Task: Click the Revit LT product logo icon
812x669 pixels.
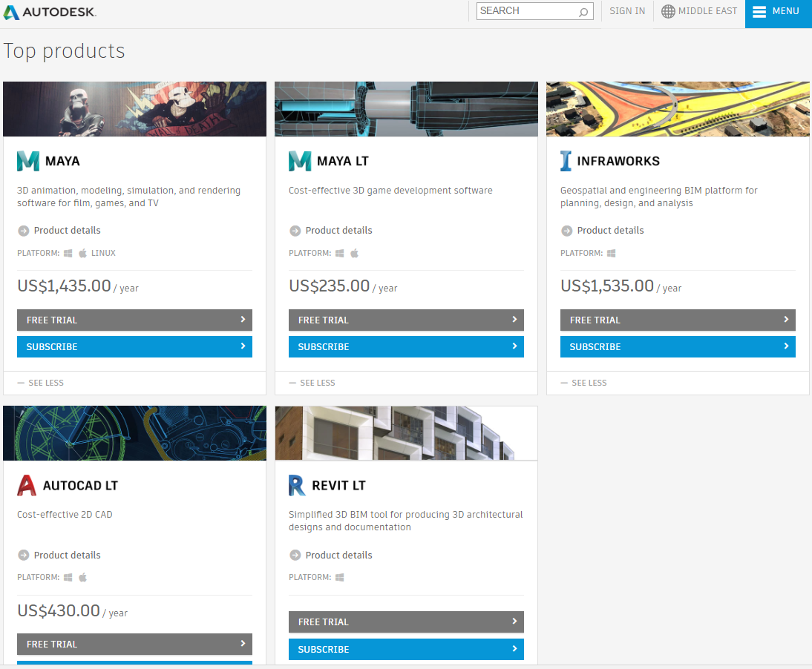Action: tap(298, 485)
